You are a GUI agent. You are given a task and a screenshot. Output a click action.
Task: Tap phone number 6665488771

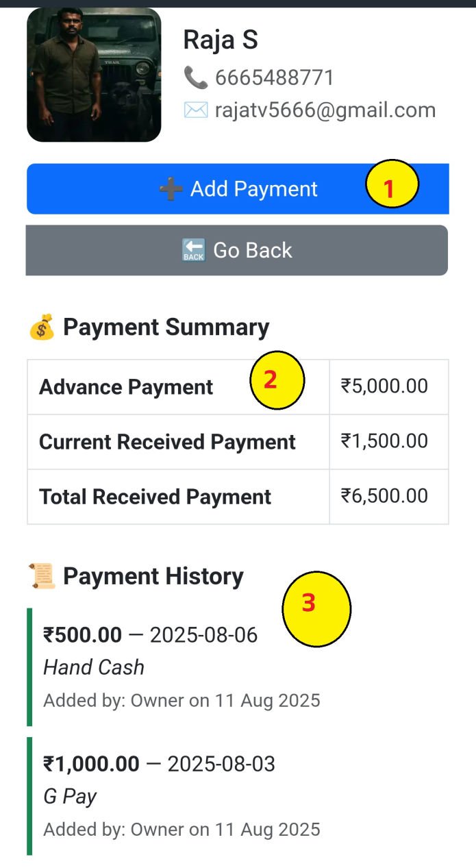(x=274, y=78)
